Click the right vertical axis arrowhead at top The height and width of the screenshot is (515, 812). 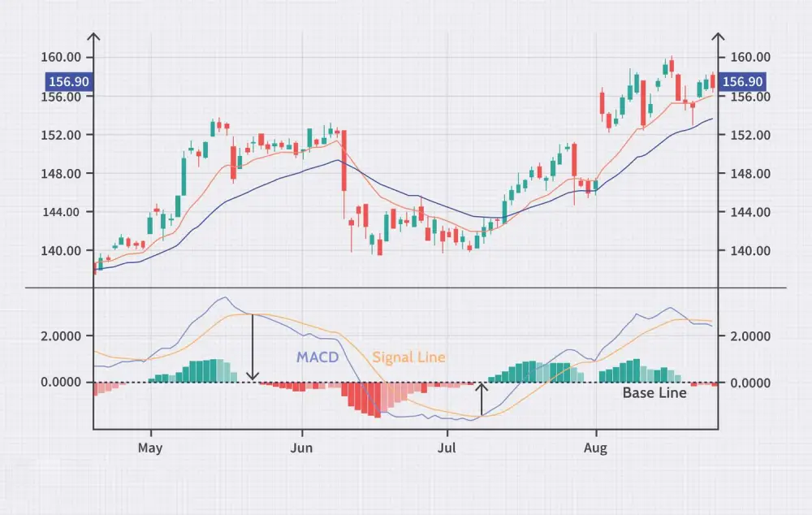pos(717,38)
